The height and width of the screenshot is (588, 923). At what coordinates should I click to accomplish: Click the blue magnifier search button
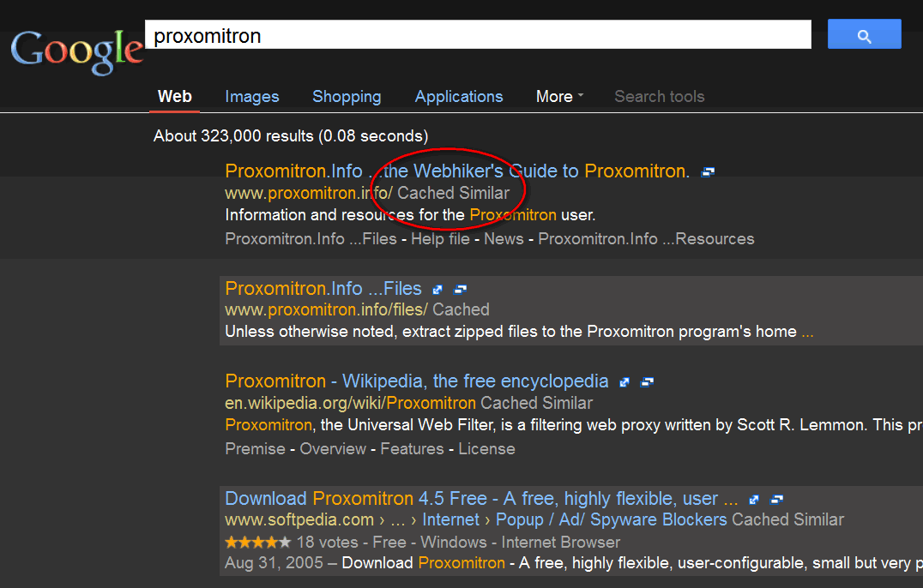click(864, 34)
